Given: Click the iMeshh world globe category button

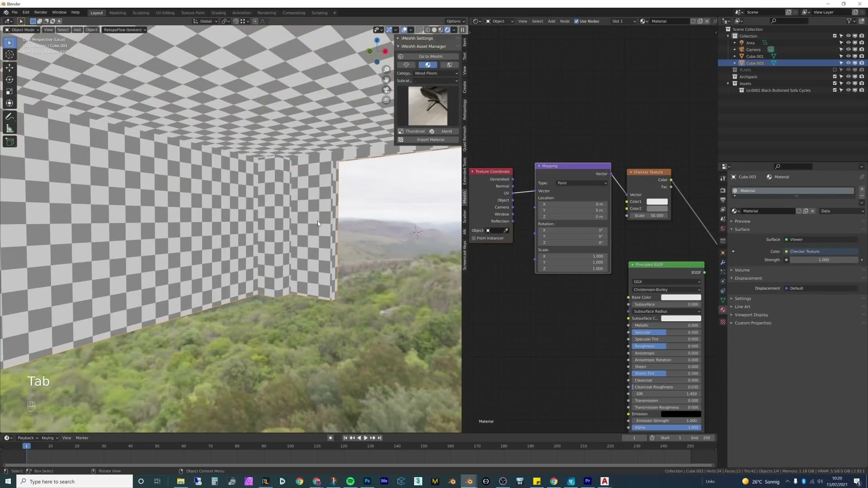Looking at the screenshot, I should pyautogui.click(x=449, y=65).
